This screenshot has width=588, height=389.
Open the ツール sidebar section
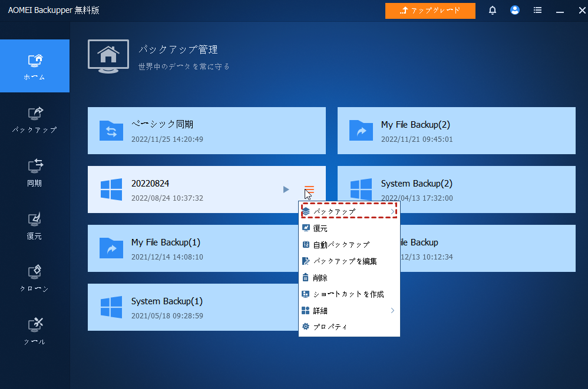point(35,331)
